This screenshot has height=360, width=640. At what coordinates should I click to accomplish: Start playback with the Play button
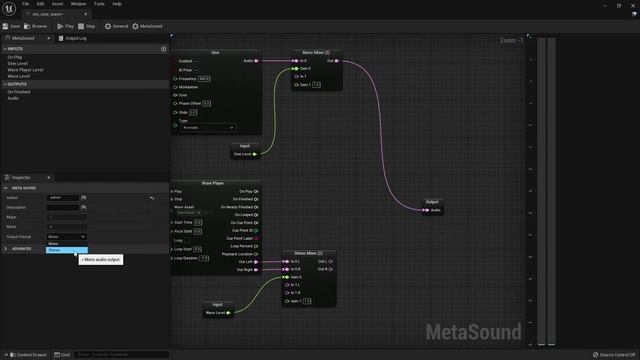click(65, 26)
